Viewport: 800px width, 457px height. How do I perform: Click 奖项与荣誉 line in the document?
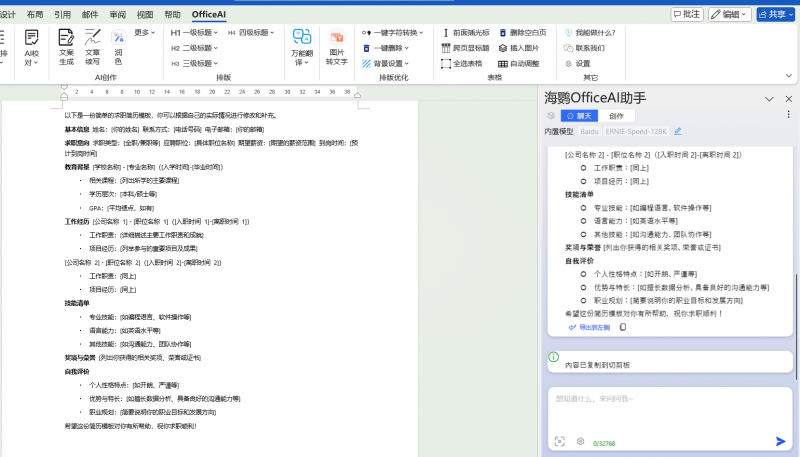pos(133,358)
